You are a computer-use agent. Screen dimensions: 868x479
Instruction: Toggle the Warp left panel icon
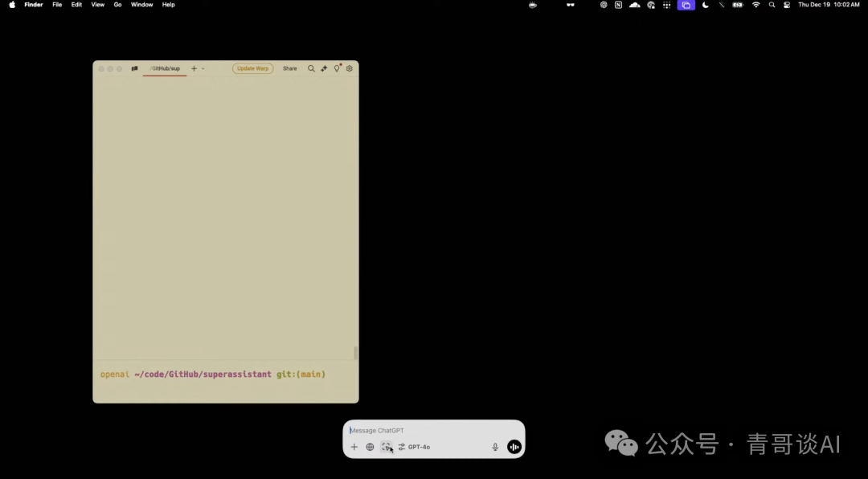pos(134,68)
